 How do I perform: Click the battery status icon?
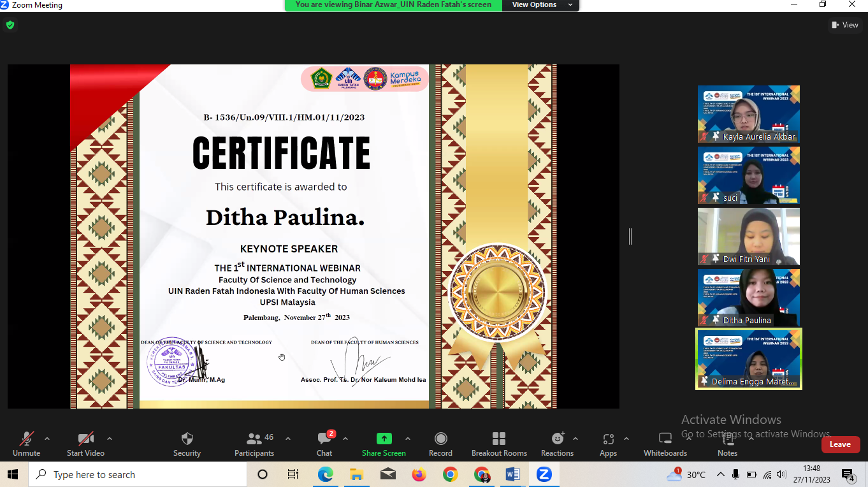pyautogui.click(x=751, y=474)
